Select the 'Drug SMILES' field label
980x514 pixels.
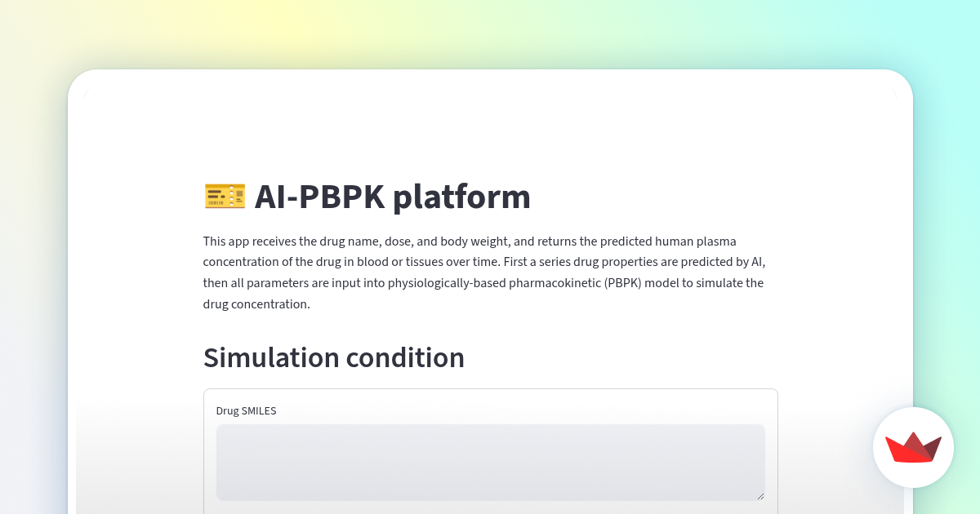[x=246, y=410]
